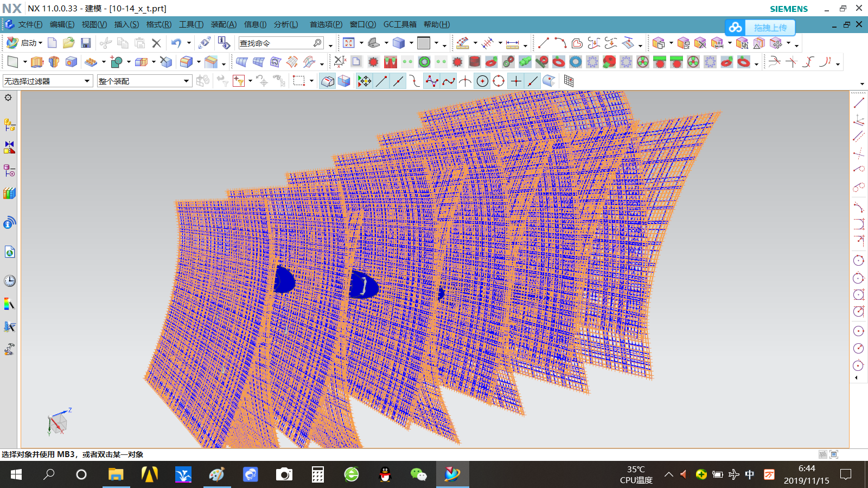This screenshot has height=488, width=868.
Task: Click the Arc curve icon in top toolbar
Action: coord(560,43)
